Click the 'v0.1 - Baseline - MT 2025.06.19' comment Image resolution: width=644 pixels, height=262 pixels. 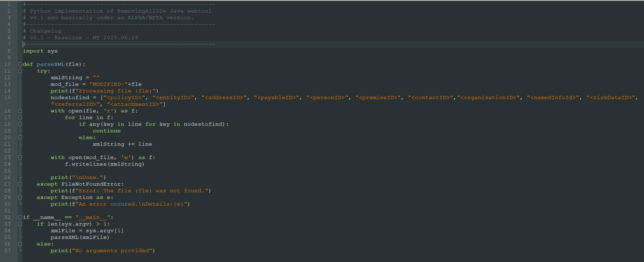[x=80, y=38]
